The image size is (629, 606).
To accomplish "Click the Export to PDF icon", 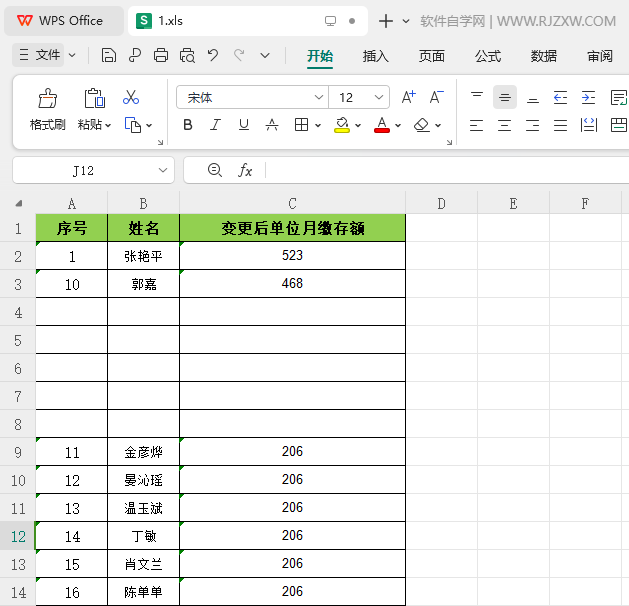I will pos(135,55).
